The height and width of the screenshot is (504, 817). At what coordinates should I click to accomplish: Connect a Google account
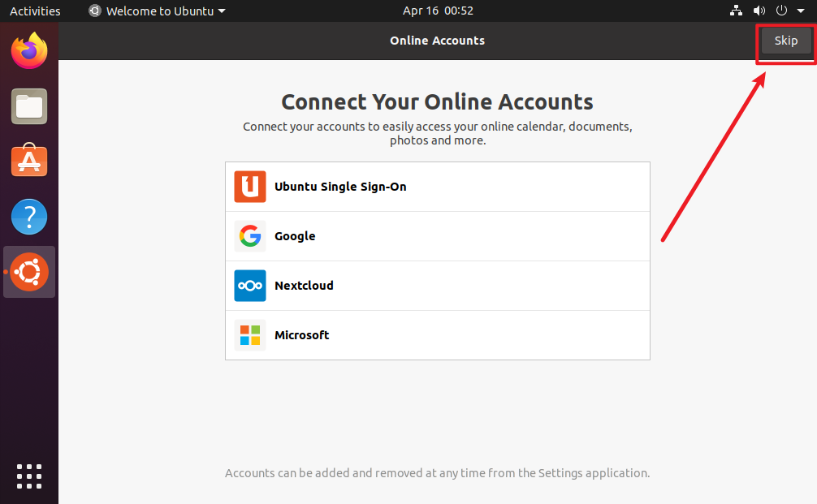click(438, 236)
